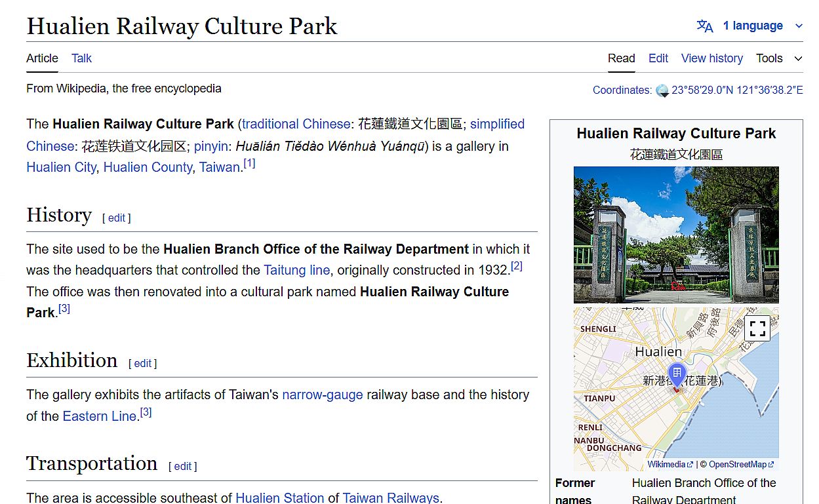Edit the History section
Image resolution: width=819 pixels, height=504 pixels.
tap(117, 218)
